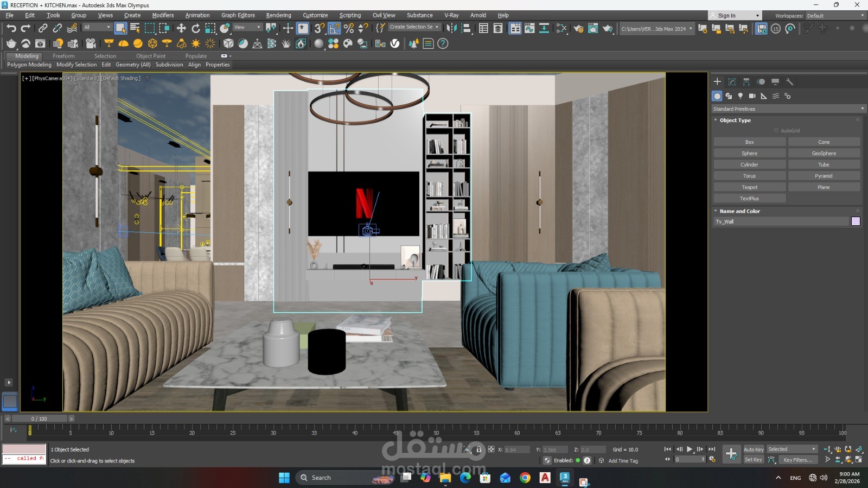This screenshot has height=488, width=868.
Task: Open the Selected key filter dropdown
Action: [x=792, y=449]
